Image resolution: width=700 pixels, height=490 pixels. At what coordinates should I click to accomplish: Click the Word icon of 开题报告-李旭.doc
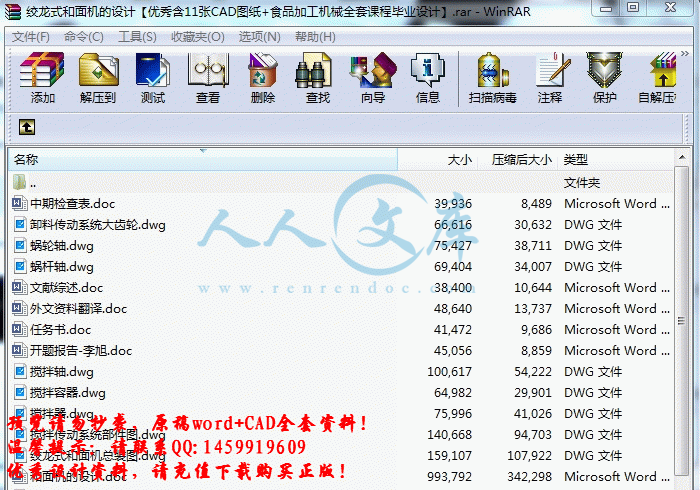point(20,350)
